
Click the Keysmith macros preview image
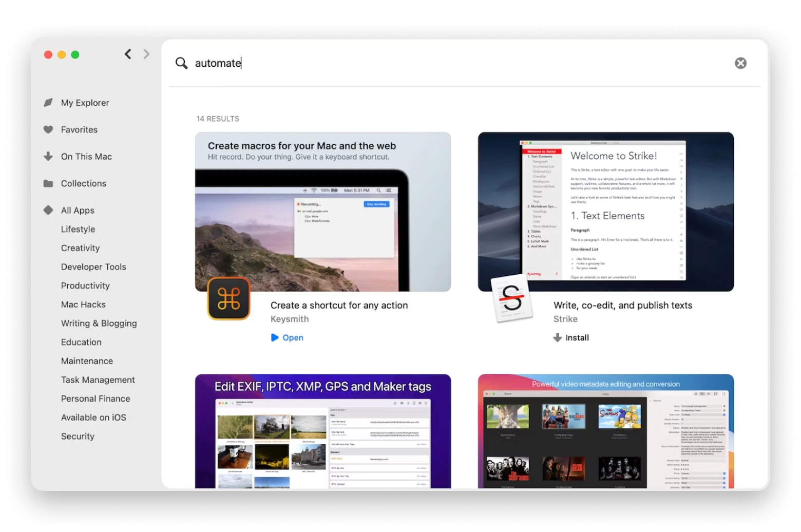[323, 212]
